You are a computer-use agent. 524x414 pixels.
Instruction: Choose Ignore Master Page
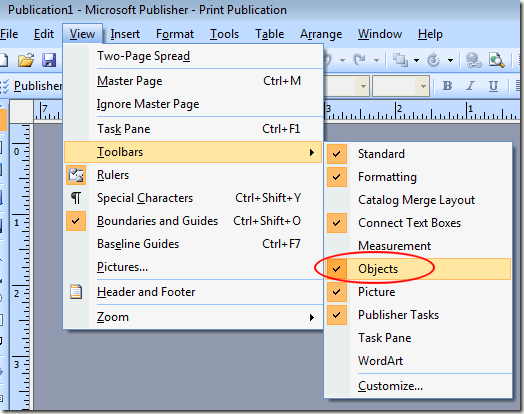193,104
